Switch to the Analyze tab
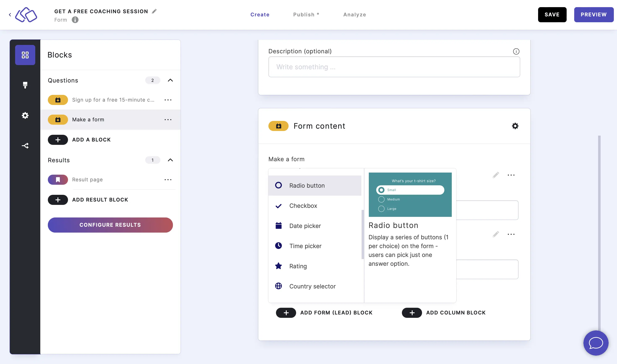This screenshot has height=364, width=617. click(355, 14)
